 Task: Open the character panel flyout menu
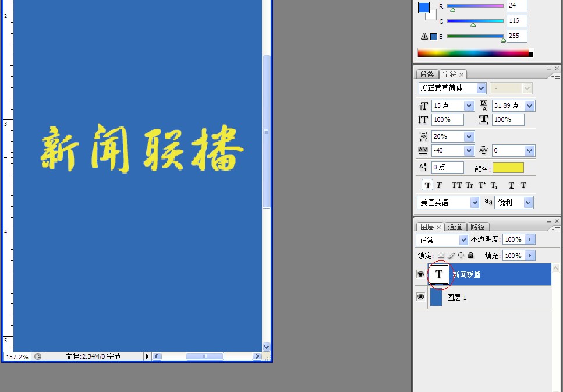click(555, 76)
